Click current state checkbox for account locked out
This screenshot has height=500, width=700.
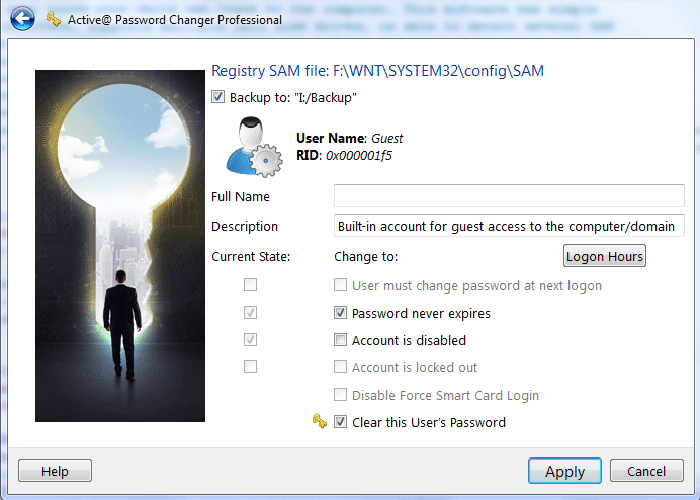[250, 367]
